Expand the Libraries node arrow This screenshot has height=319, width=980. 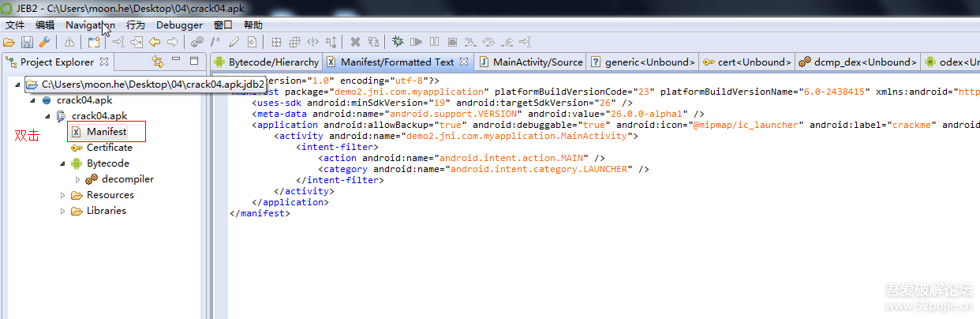tap(63, 211)
